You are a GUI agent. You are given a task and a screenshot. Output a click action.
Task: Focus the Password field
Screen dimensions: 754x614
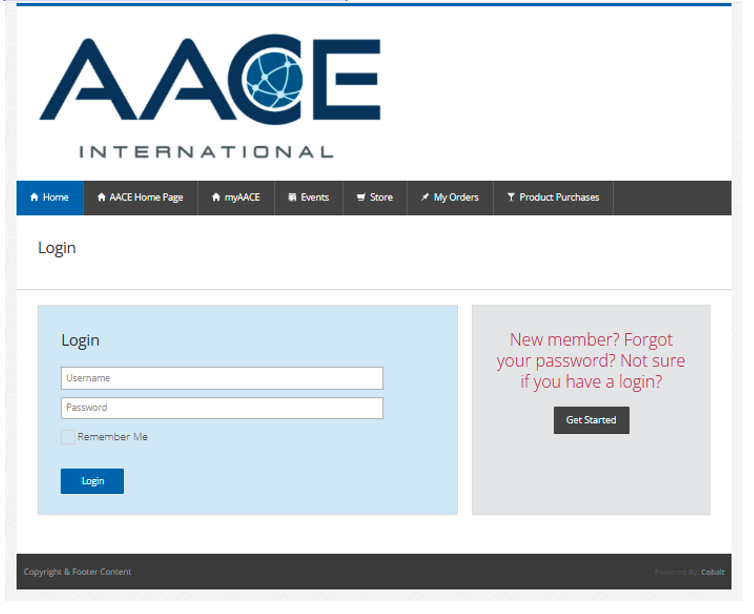click(x=222, y=408)
